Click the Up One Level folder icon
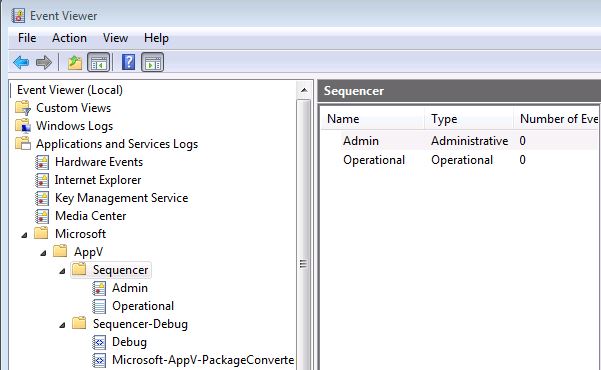The width and height of the screenshot is (601, 370). click(75, 62)
